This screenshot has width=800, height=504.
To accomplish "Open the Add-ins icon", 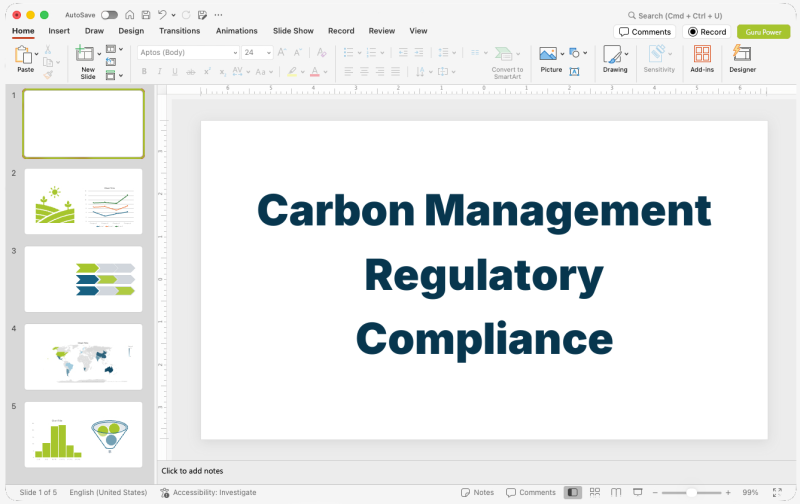I will pyautogui.click(x=702, y=54).
